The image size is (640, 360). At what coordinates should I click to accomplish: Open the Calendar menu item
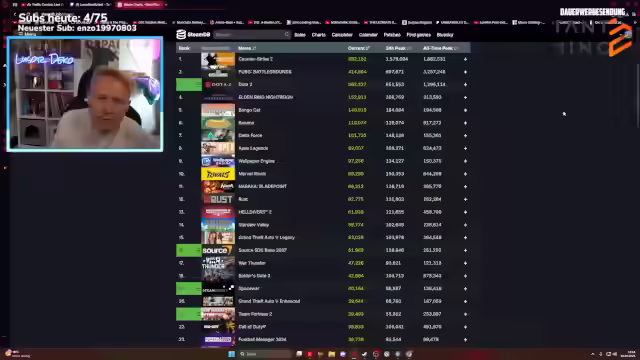(x=368, y=35)
